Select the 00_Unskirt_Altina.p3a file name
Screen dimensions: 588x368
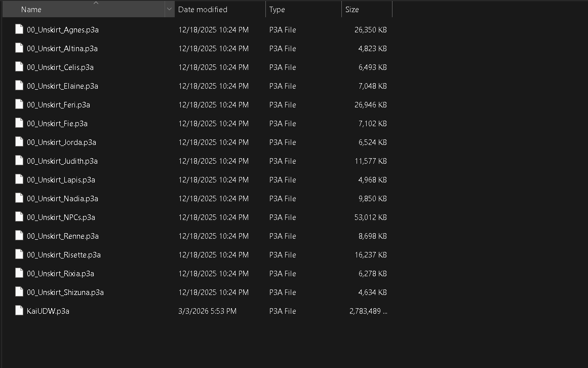(62, 49)
